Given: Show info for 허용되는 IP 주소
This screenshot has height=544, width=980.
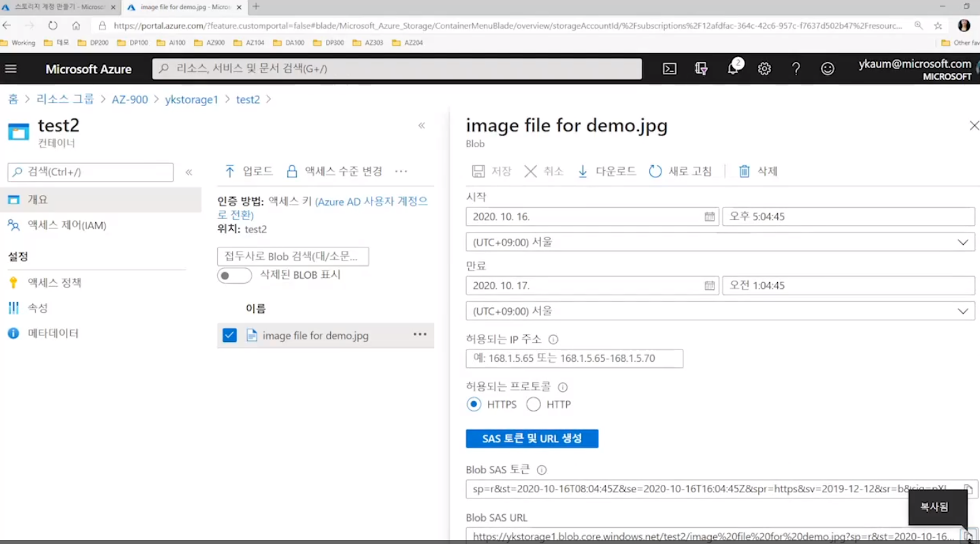Looking at the screenshot, I should pyautogui.click(x=553, y=339).
